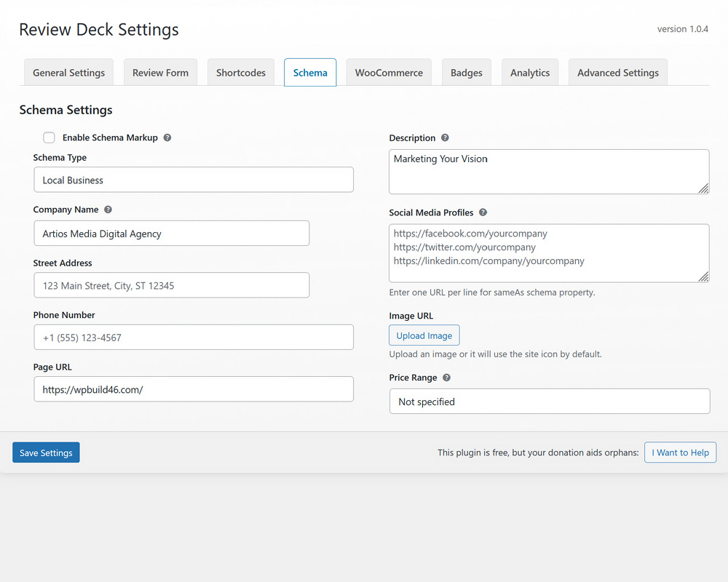
Task: Open the Price Range dropdown
Action: pyautogui.click(x=549, y=401)
